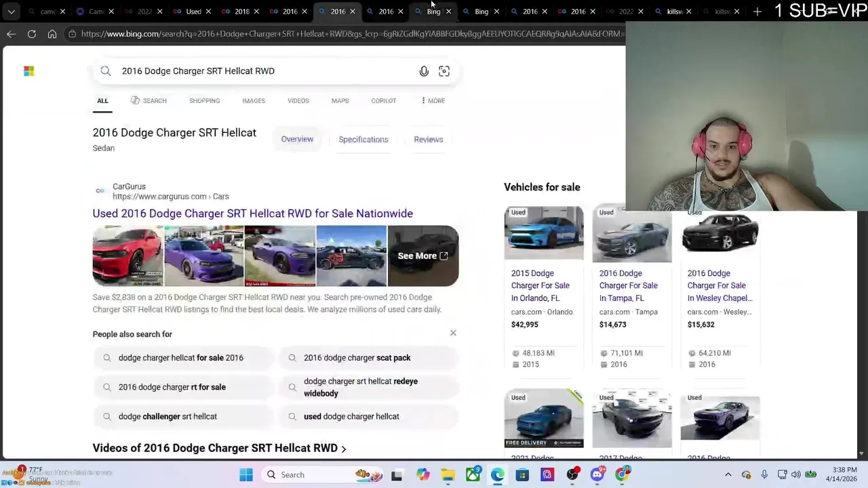This screenshot has height=488, width=868.
Task: Select the ALL results tab
Action: click(102, 100)
